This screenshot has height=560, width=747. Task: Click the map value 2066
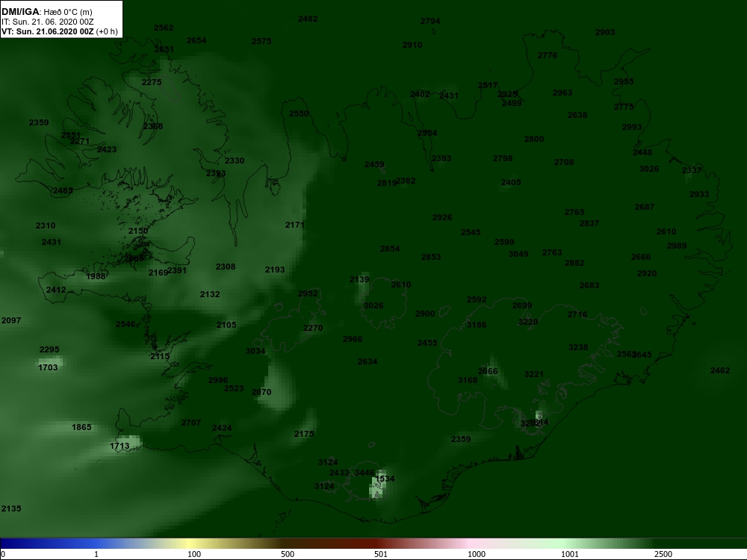487,371
